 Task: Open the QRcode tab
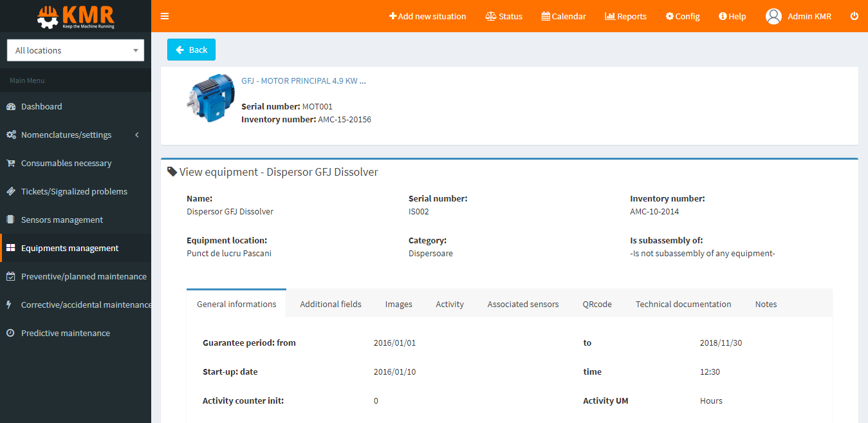(597, 304)
